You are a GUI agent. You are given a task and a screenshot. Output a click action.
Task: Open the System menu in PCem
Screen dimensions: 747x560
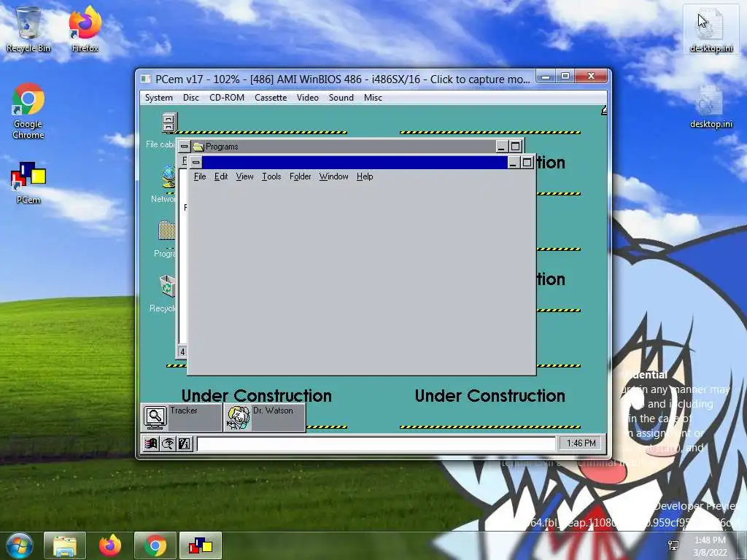pyautogui.click(x=158, y=98)
